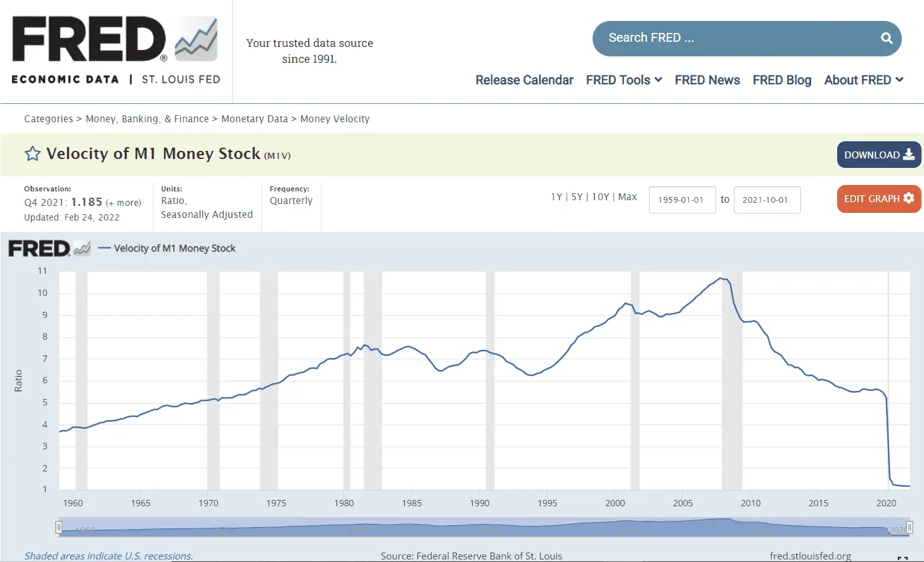Open the Categories breadcrumb link
The height and width of the screenshot is (562, 924).
click(48, 119)
